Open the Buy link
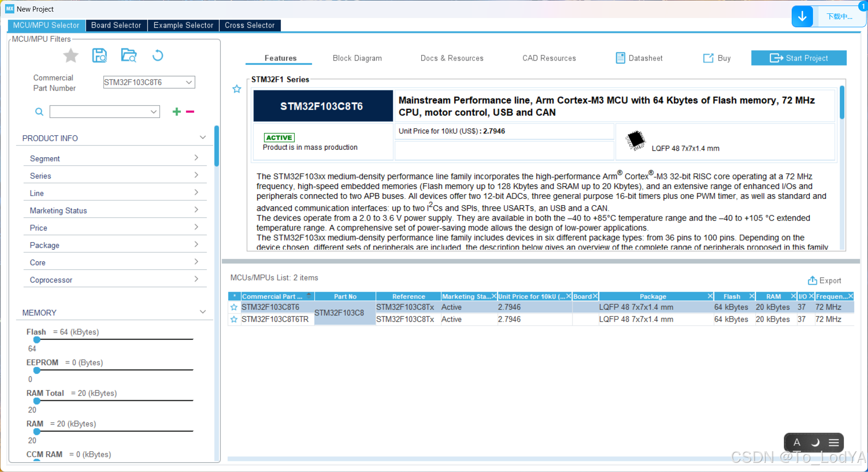Image resolution: width=868 pixels, height=472 pixels. (x=717, y=58)
